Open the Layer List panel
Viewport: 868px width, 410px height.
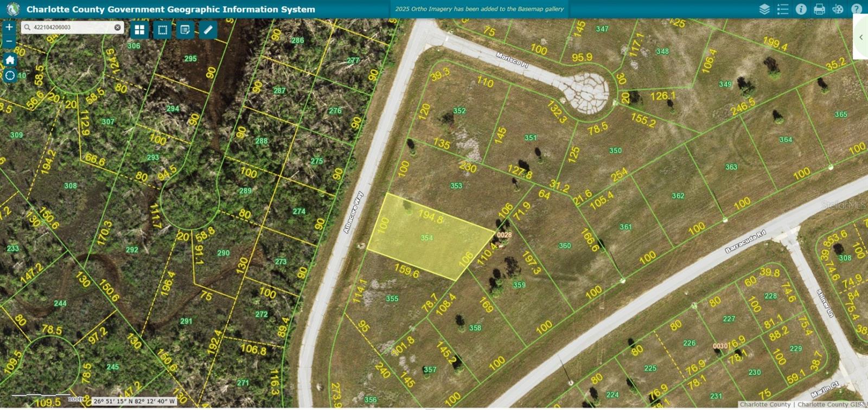764,9
